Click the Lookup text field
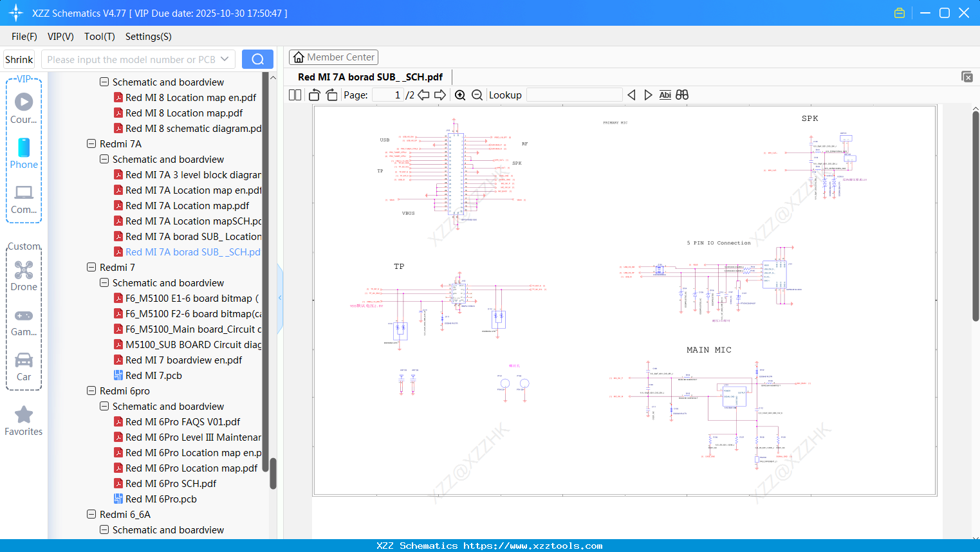 [574, 95]
